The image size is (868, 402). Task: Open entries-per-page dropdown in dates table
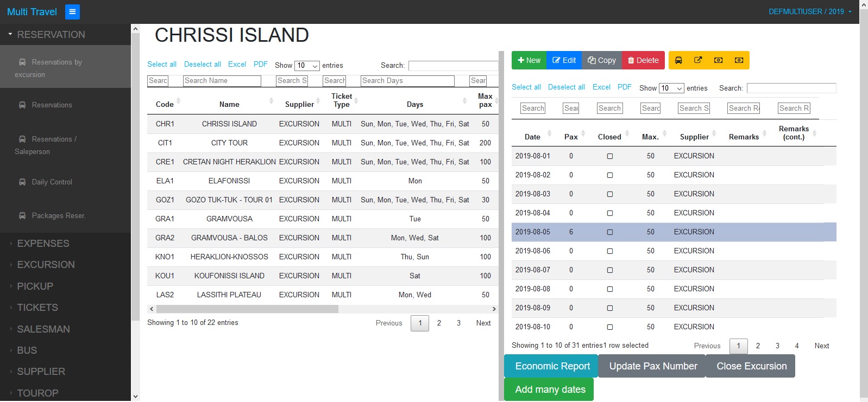click(671, 88)
